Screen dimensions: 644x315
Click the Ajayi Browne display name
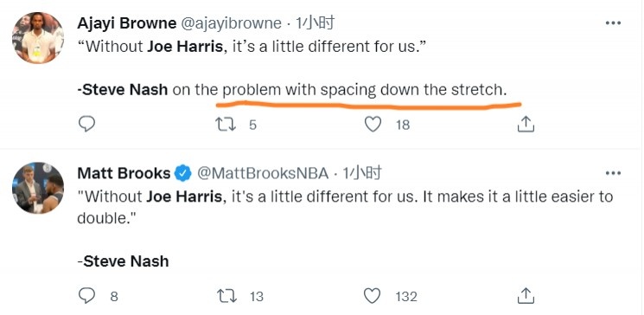126,23
